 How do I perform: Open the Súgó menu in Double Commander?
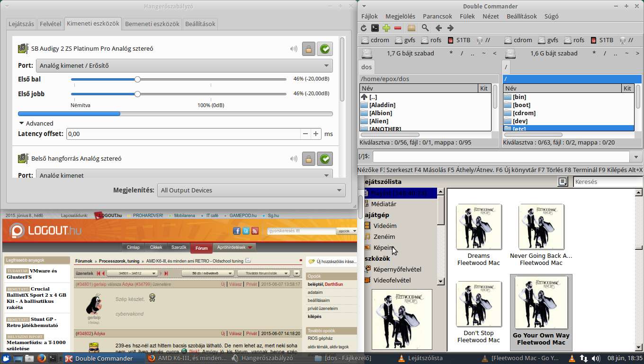click(x=552, y=16)
